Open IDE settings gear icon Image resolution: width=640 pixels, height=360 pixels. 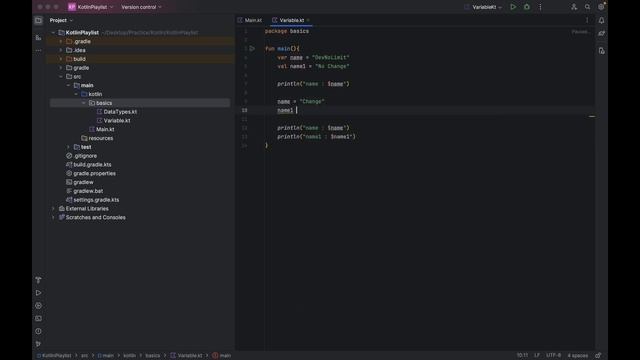(601, 7)
